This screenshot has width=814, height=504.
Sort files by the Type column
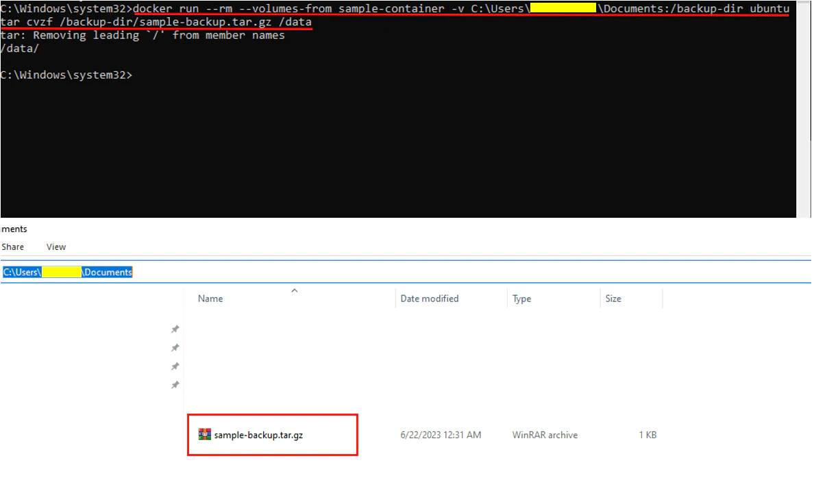click(x=521, y=299)
